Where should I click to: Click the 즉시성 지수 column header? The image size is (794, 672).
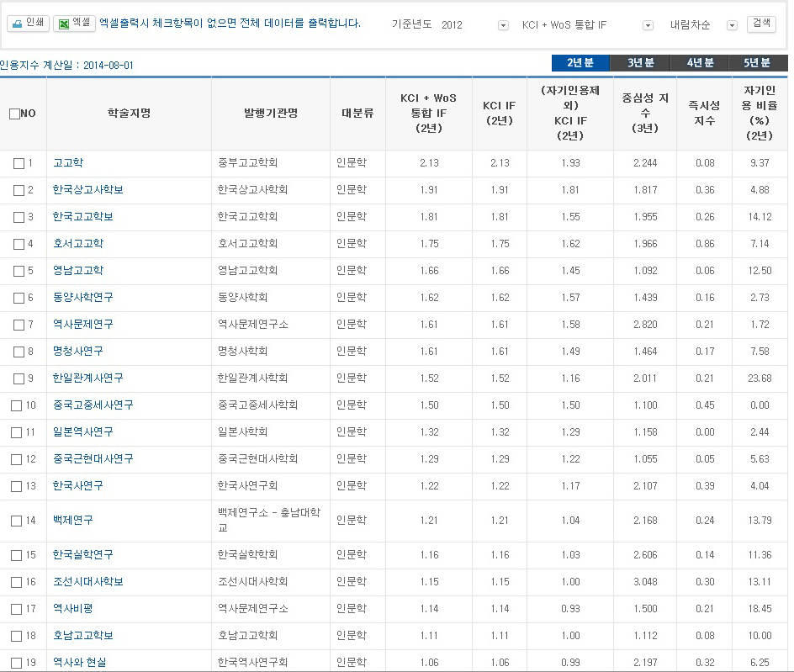pos(704,113)
